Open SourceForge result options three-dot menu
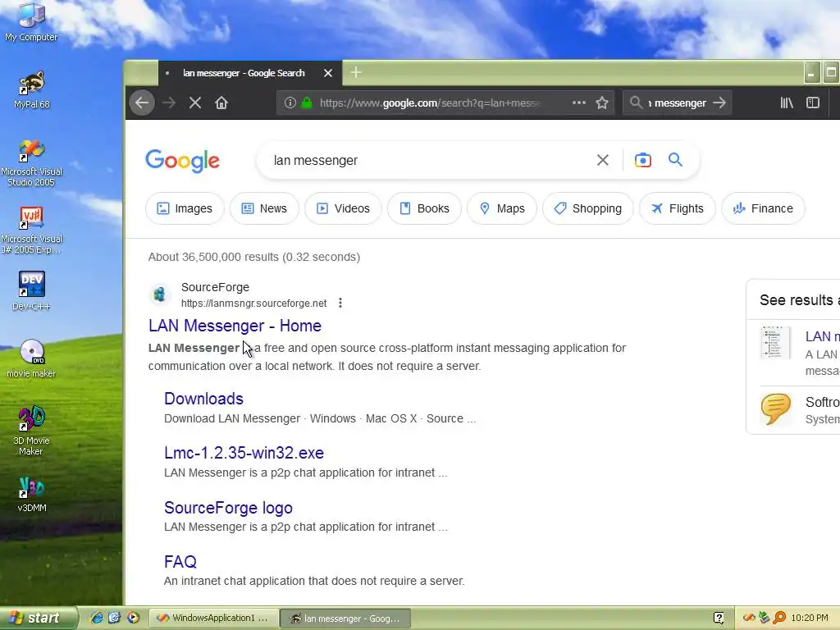 [340, 304]
